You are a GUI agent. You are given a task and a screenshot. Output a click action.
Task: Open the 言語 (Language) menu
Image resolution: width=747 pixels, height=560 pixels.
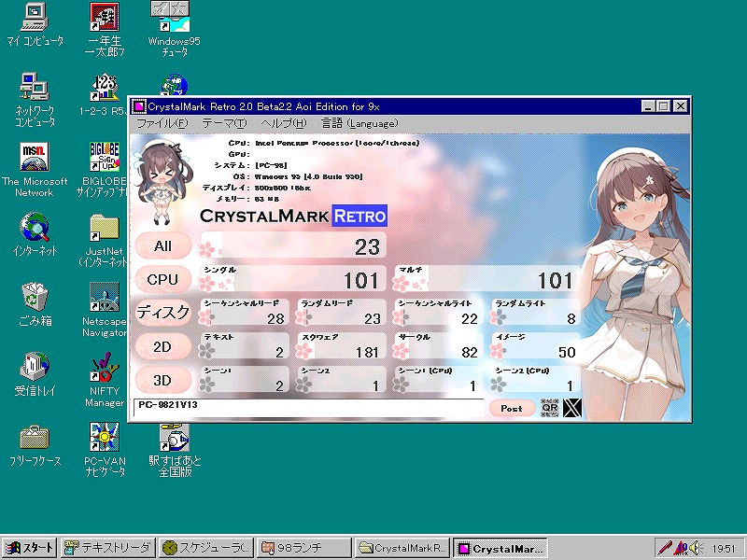[359, 123]
